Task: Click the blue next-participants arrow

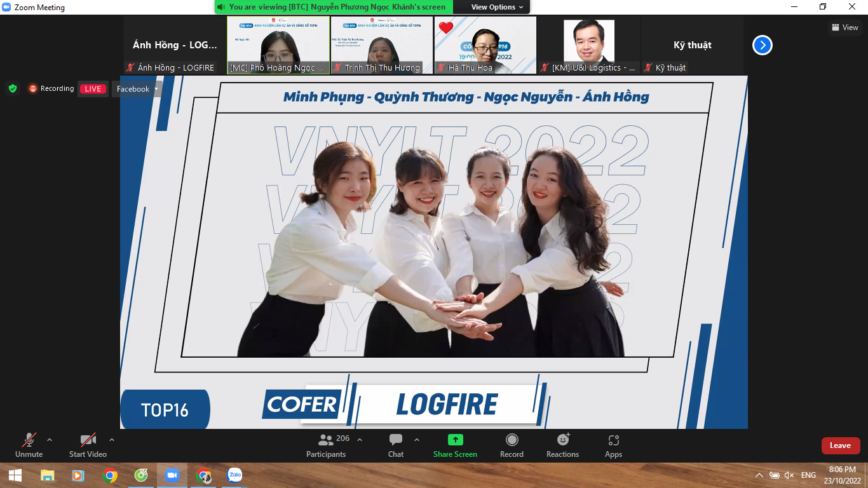Action: click(x=763, y=45)
